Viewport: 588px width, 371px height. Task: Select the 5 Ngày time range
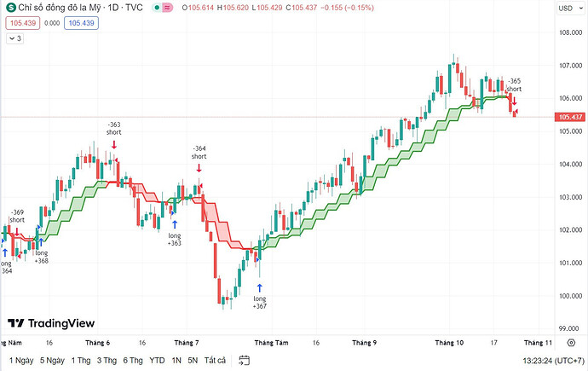pyautogui.click(x=52, y=361)
